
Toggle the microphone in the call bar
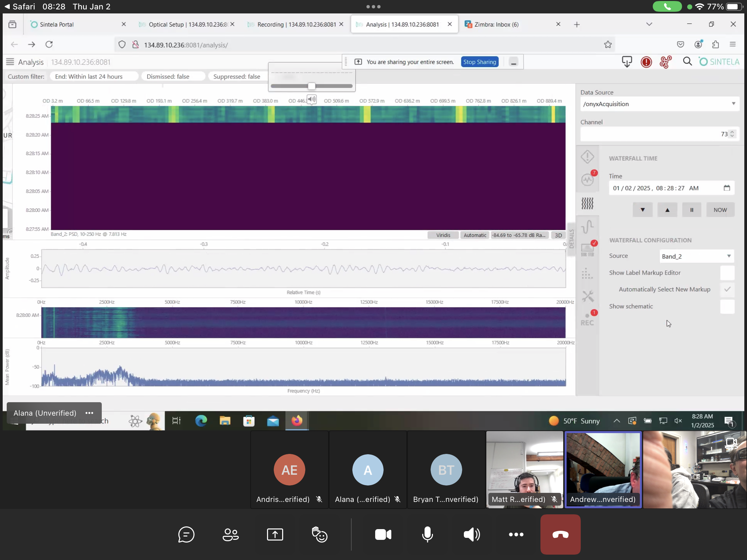427,535
